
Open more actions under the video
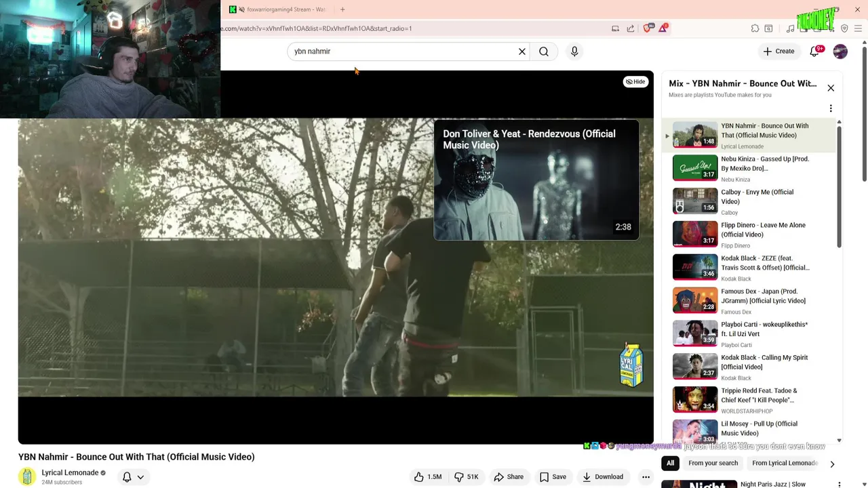click(x=646, y=476)
